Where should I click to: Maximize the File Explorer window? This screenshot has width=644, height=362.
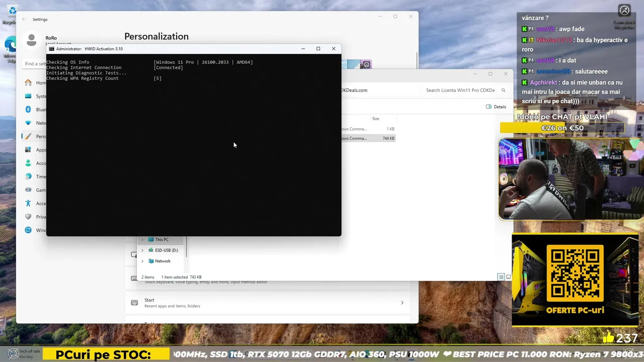tap(490, 74)
